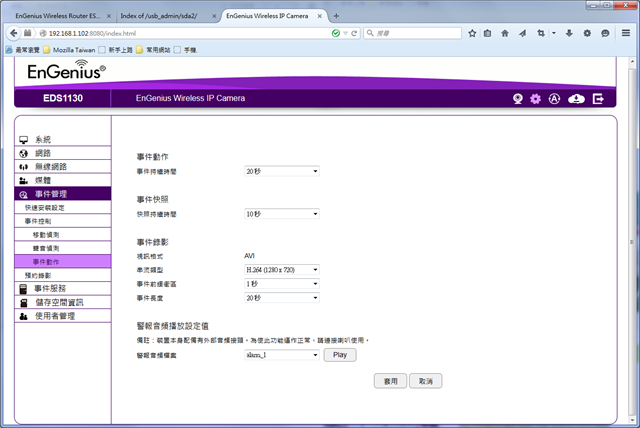The height and width of the screenshot is (428, 640).
Task: Open the address bar history dropdown arrow
Action: (x=345, y=33)
